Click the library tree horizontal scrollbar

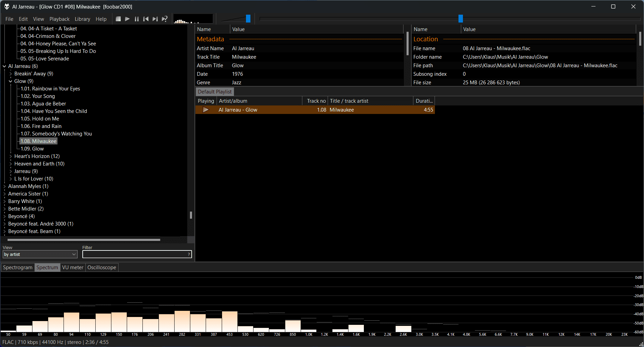click(x=84, y=240)
